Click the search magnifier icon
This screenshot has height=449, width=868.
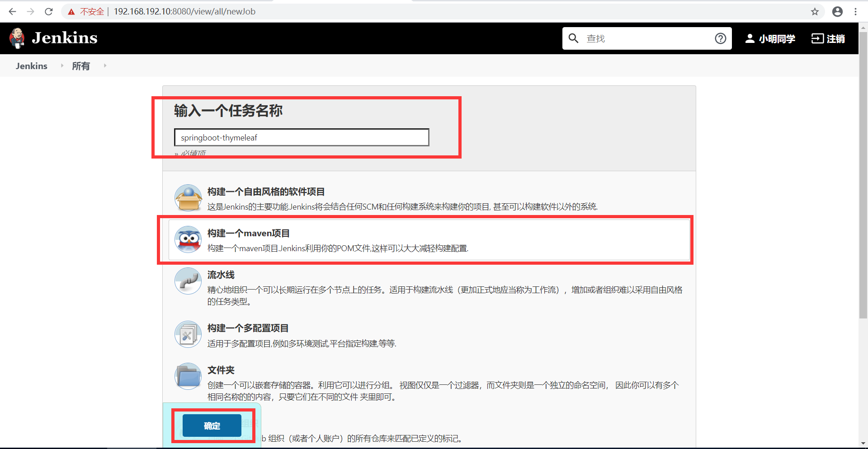coord(573,38)
